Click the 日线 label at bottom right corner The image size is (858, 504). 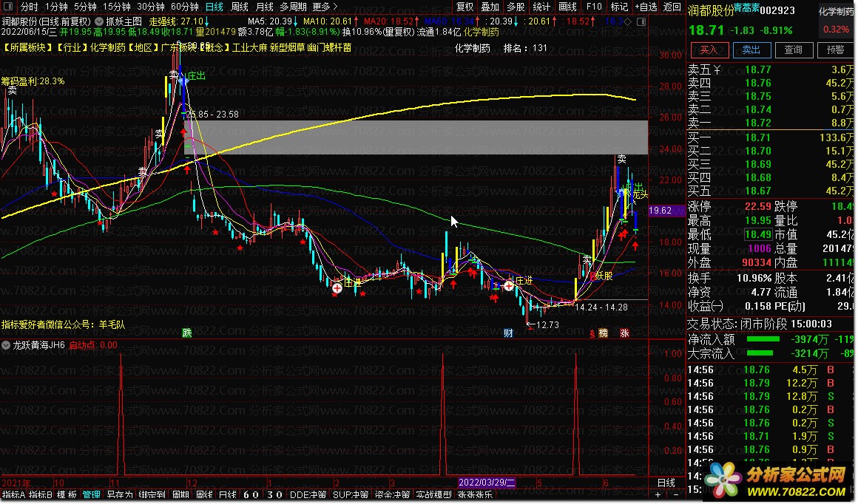666,483
